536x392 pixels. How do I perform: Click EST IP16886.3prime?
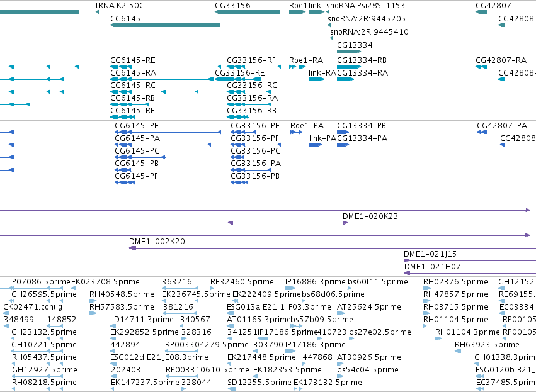pyautogui.click(x=315, y=282)
